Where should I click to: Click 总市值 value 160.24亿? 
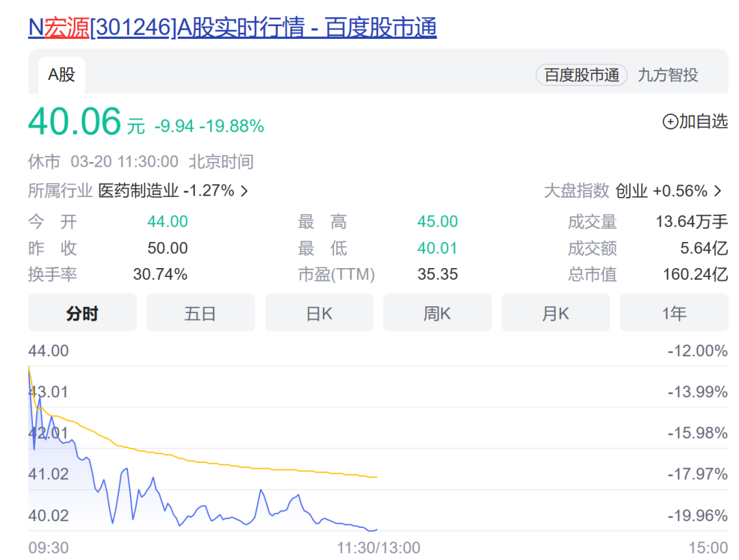(695, 274)
